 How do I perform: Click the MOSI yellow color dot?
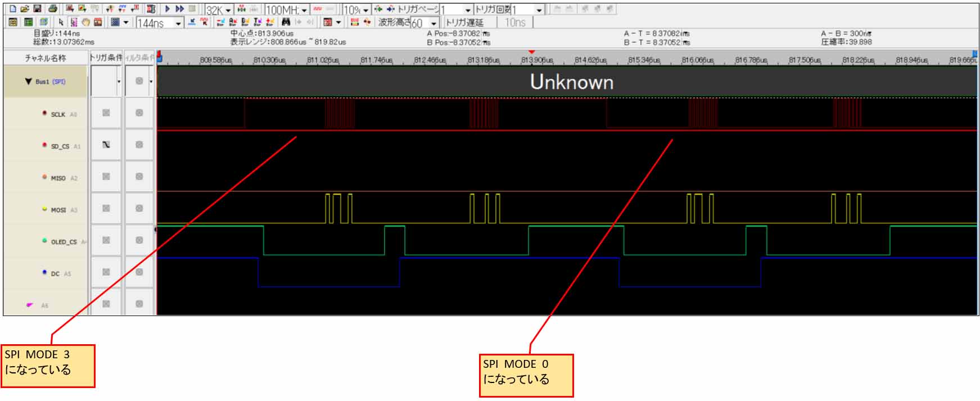[x=44, y=209]
